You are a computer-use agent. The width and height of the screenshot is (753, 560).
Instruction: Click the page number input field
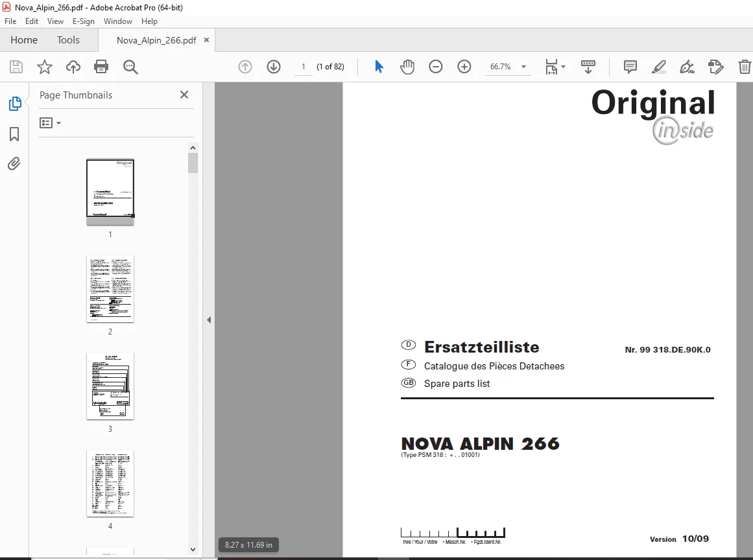point(303,67)
